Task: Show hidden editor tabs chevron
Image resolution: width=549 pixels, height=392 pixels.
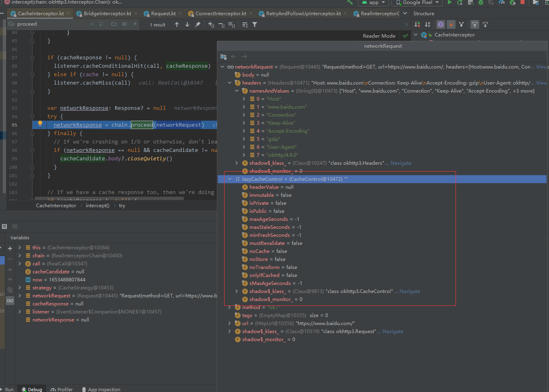Action: point(405,13)
